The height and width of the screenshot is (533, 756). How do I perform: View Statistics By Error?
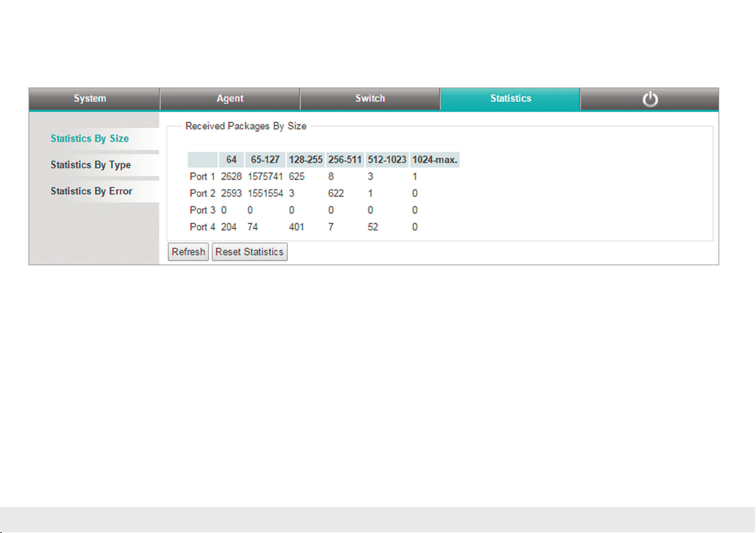pyautogui.click(x=91, y=192)
